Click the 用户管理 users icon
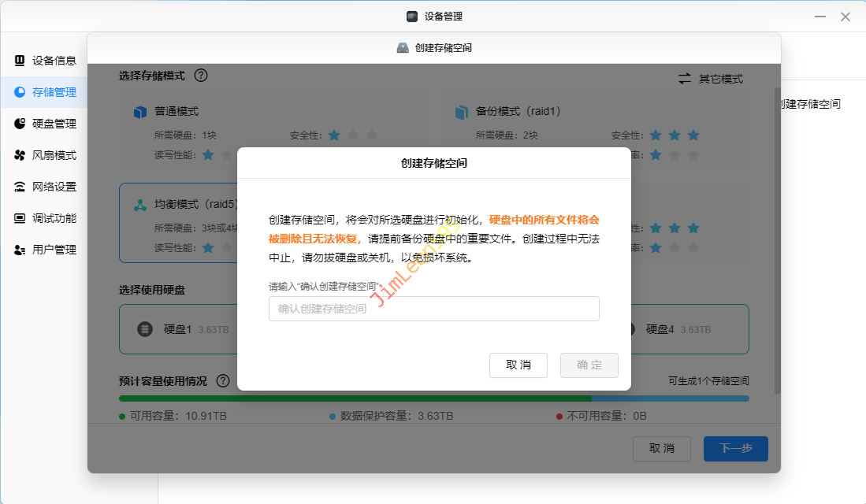 20,250
